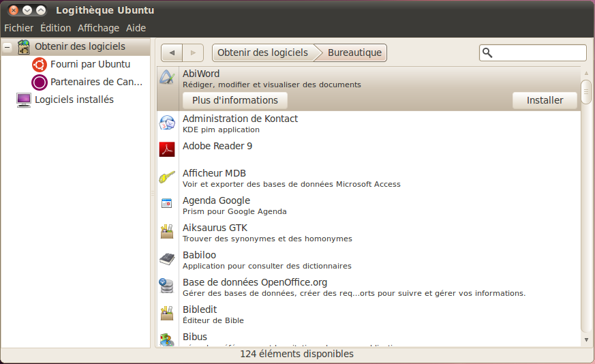Select Adobe Reader 9 list row
595x364 pixels.
pyautogui.click(x=369, y=151)
